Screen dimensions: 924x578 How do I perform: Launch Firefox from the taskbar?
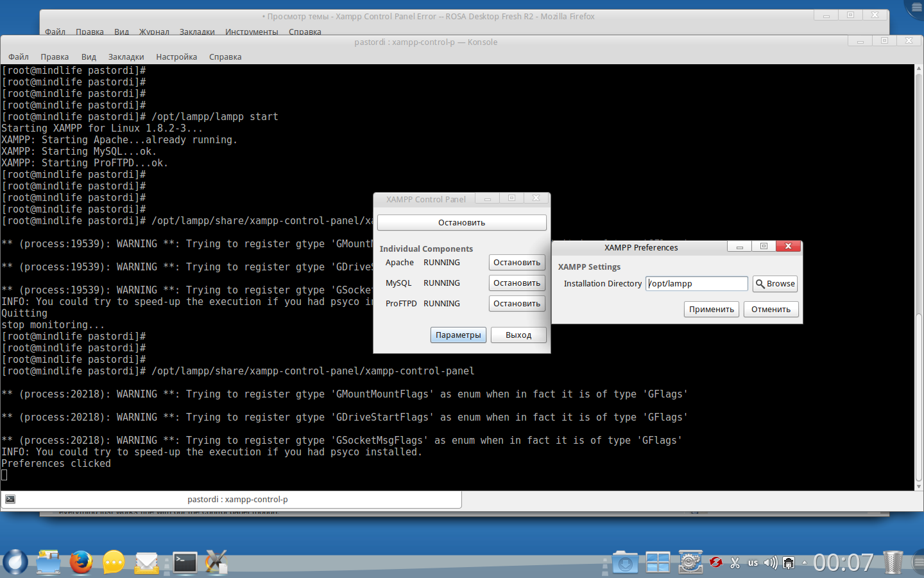[x=81, y=562]
